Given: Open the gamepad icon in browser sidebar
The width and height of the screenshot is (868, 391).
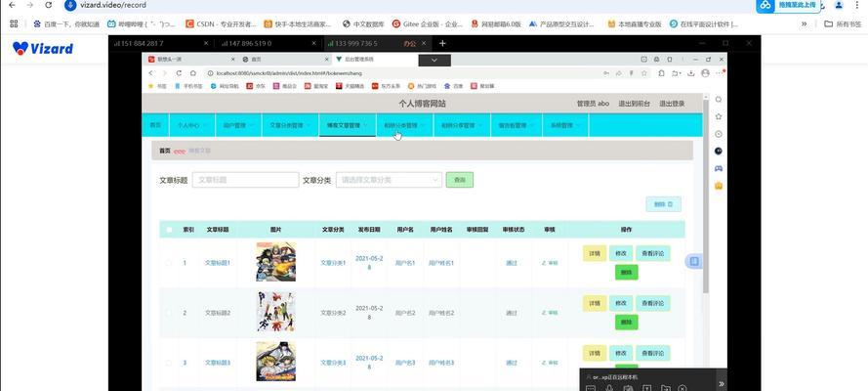Looking at the screenshot, I should pos(719,168).
